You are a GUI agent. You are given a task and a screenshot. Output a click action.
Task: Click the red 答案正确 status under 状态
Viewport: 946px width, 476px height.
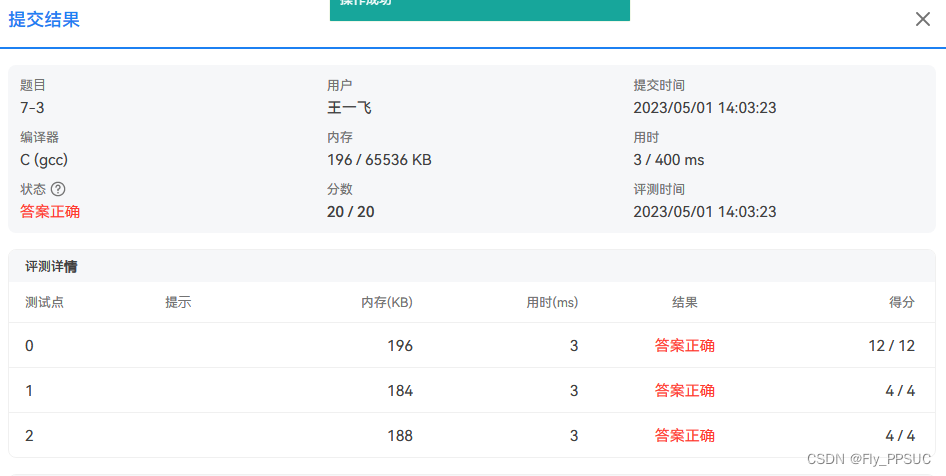click(50, 212)
